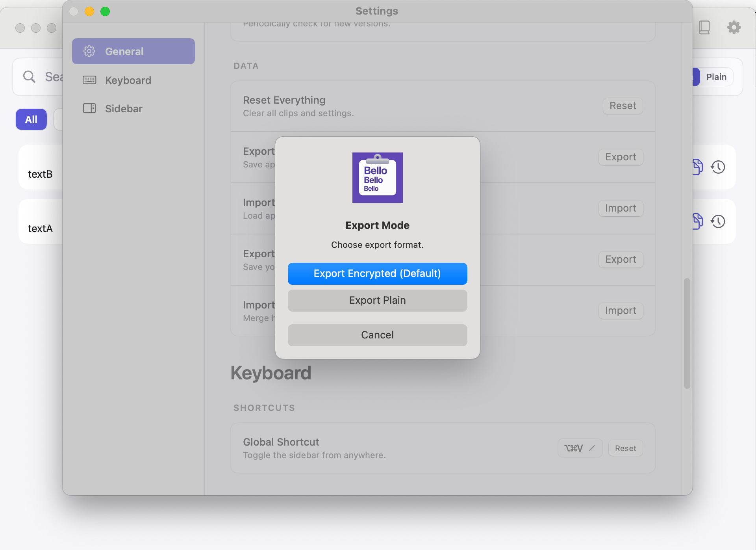This screenshot has width=756, height=550.
Task: Copy textB using its copy icon
Action: (698, 167)
